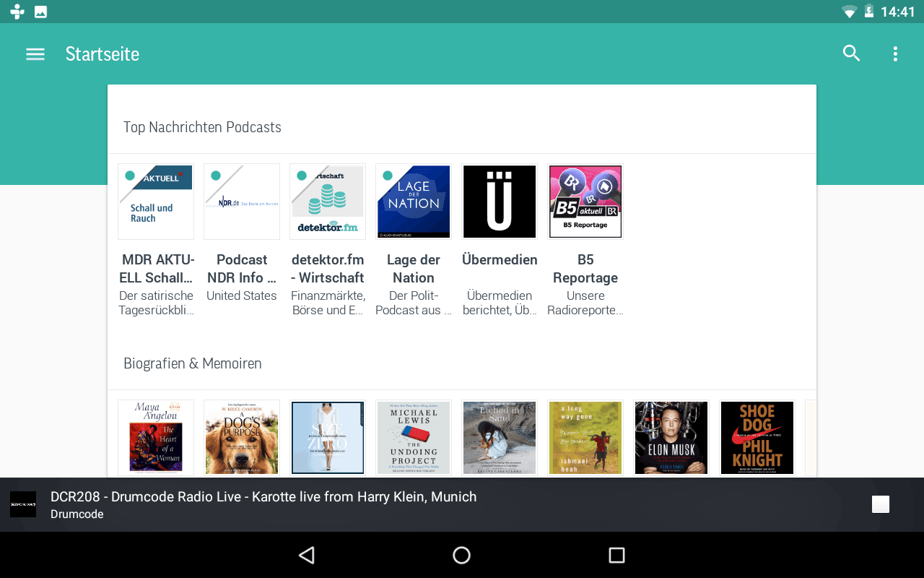Open the Übermedien podcast cover
The image size is (924, 578).
[500, 202]
